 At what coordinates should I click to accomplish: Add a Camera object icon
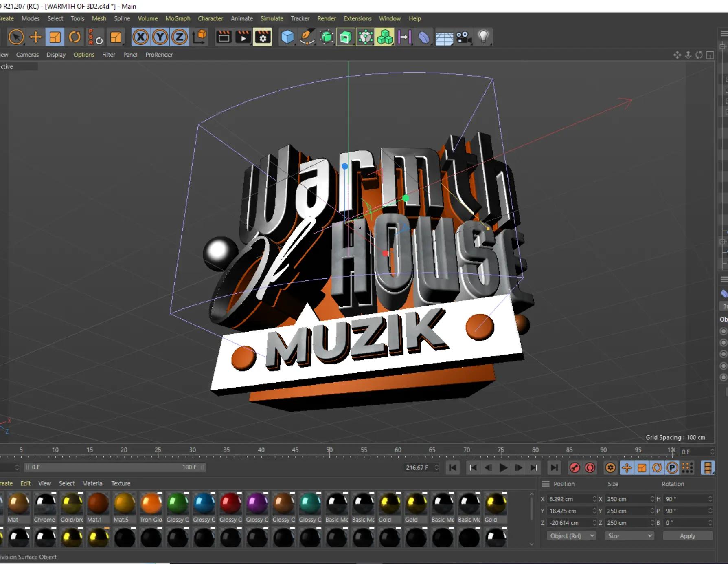(464, 37)
